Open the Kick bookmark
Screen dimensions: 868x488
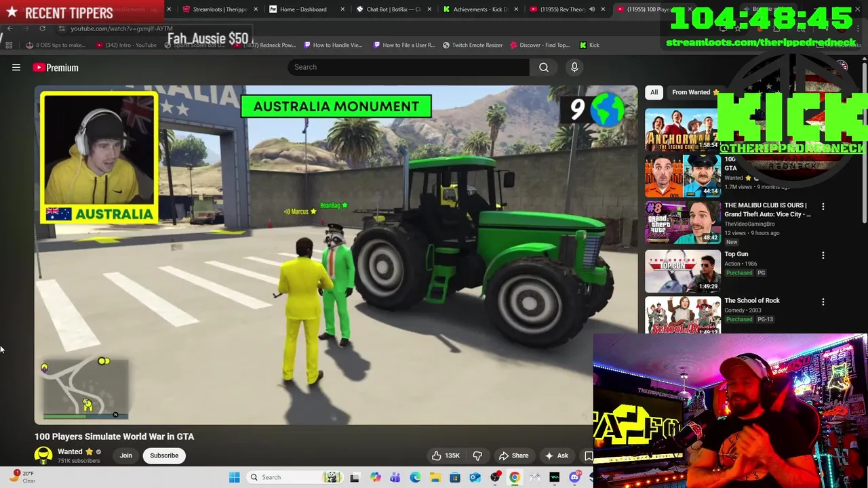click(589, 45)
